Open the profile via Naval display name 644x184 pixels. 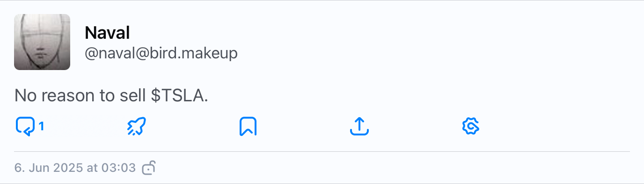(x=107, y=33)
